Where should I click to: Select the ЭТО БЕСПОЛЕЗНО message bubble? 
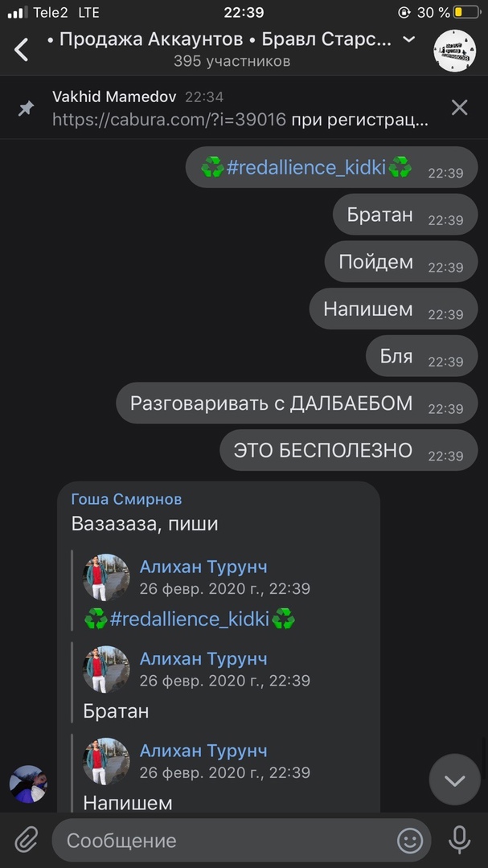348,450
